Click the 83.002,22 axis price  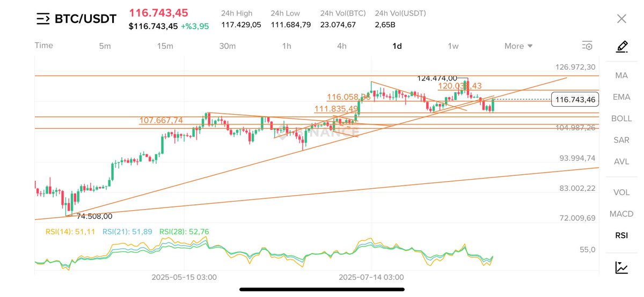pyautogui.click(x=577, y=188)
